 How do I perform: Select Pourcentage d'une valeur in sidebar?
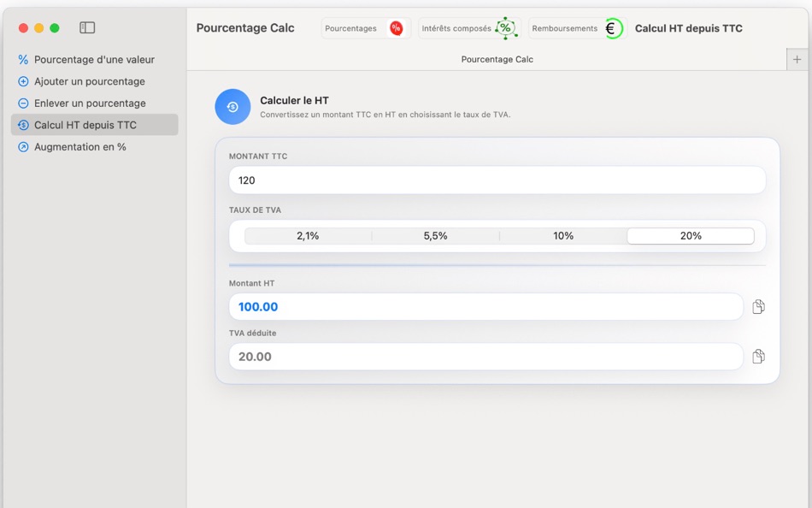click(x=94, y=59)
